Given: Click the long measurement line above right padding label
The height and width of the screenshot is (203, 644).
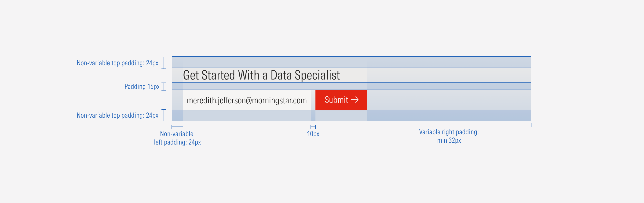Looking at the screenshot, I should [449, 125].
